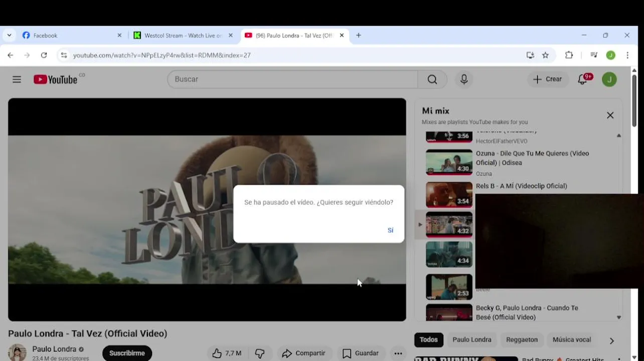Click the install app icon in address bar
The width and height of the screenshot is (644, 361).
pos(530,55)
